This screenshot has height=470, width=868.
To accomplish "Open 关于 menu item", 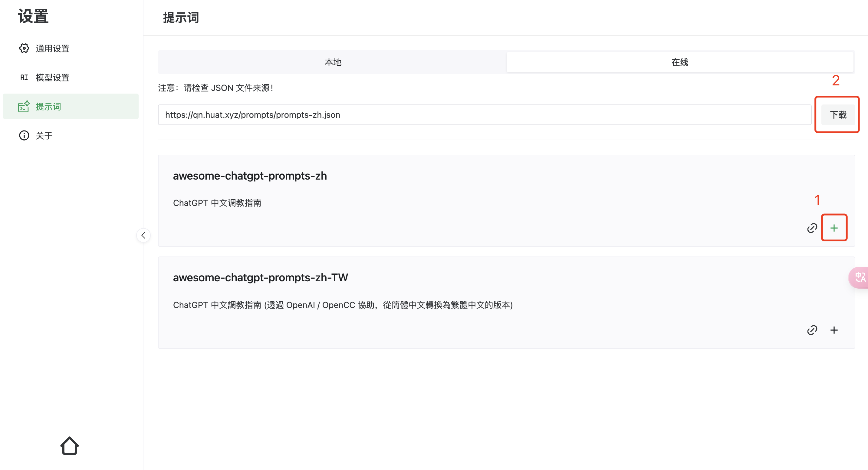I will [x=44, y=136].
